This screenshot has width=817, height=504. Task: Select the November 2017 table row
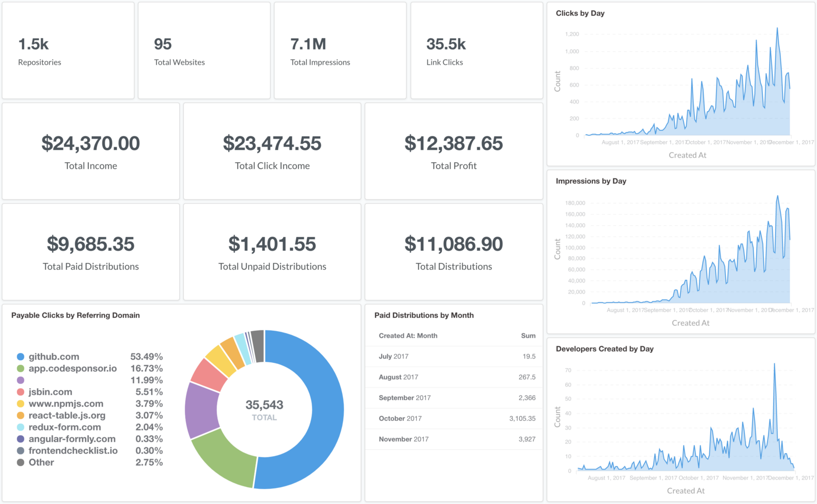pos(454,439)
